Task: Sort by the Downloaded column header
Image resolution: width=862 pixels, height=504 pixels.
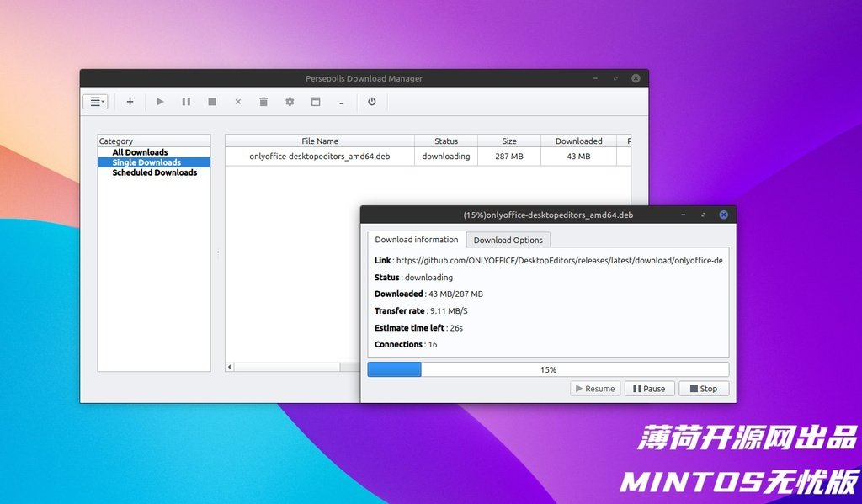Action: pos(578,141)
